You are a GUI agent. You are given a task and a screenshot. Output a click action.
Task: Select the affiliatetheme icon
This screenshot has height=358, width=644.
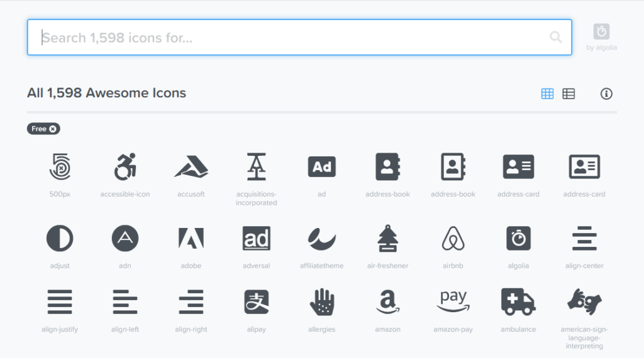[321, 238]
